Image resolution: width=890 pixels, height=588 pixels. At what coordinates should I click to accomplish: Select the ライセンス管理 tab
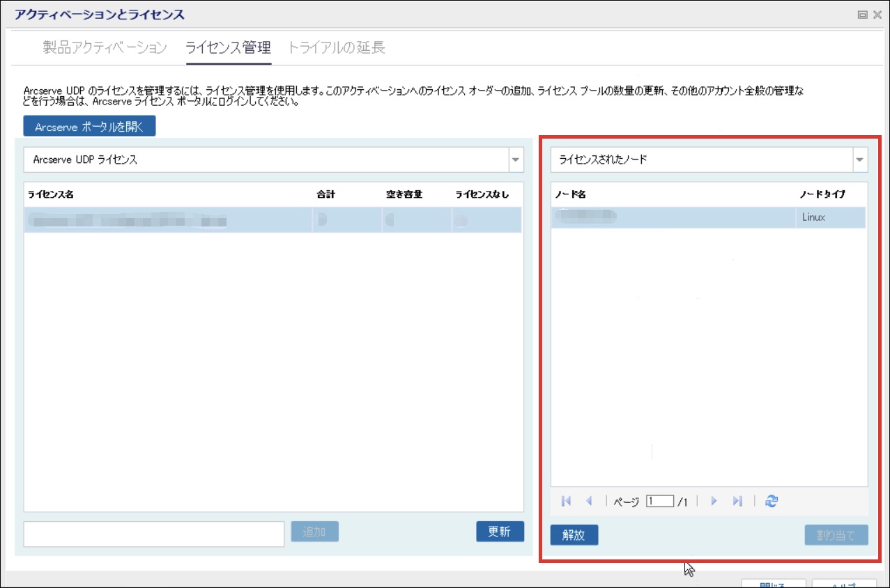[x=228, y=48]
